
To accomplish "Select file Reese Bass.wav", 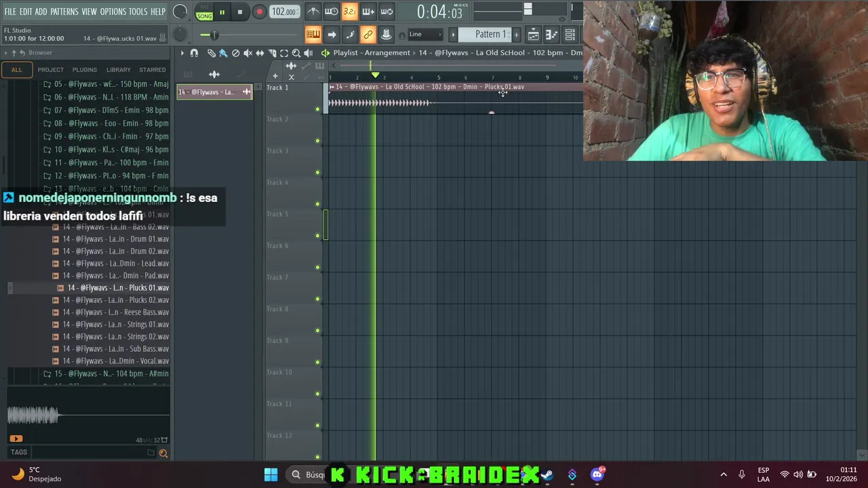I will tap(111, 312).
